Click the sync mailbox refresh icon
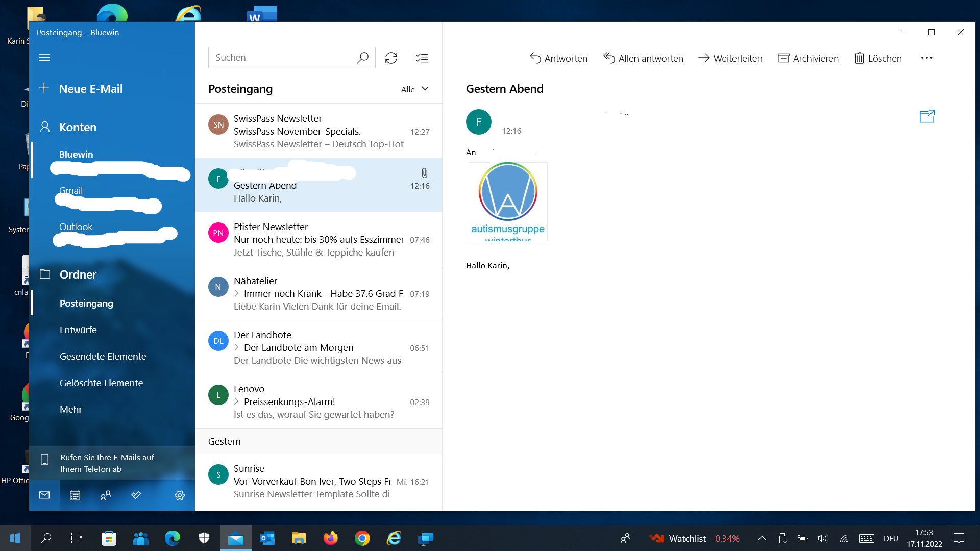Viewport: 980px width, 551px height. [391, 58]
